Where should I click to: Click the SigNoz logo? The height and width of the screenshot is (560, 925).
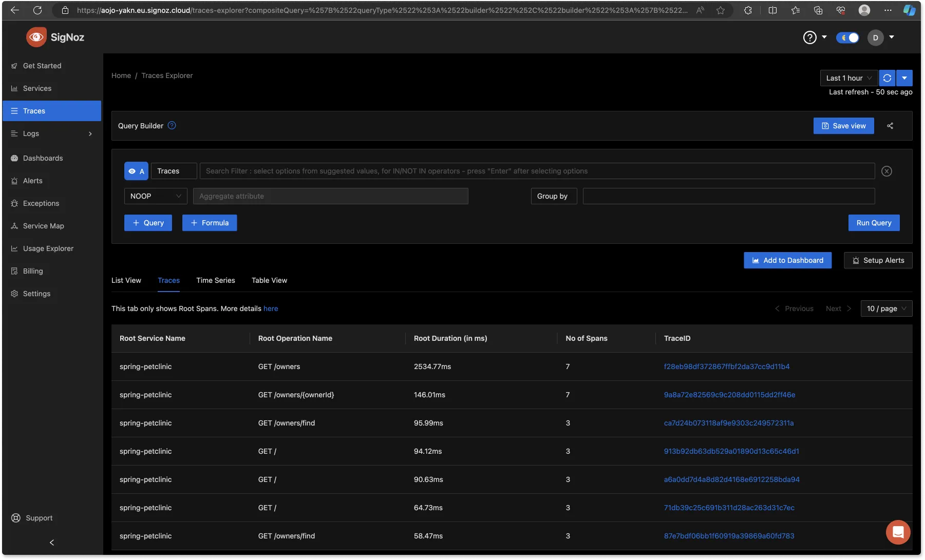pyautogui.click(x=55, y=37)
